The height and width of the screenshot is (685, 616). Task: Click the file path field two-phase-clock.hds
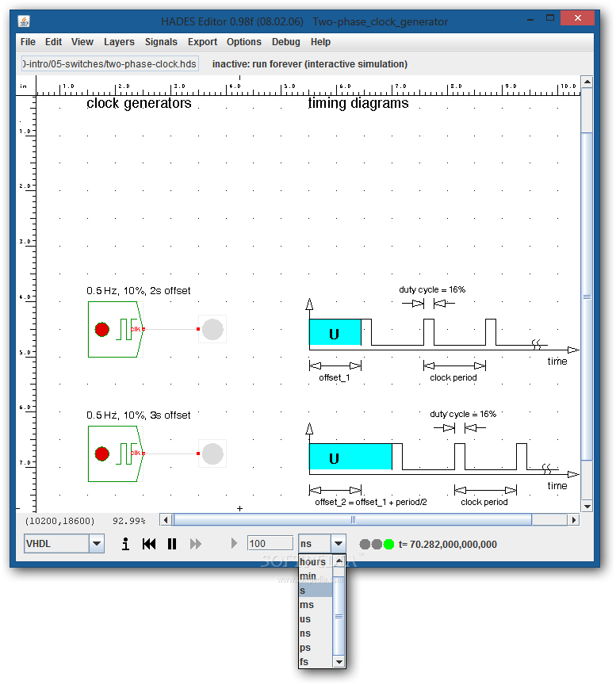[110, 63]
